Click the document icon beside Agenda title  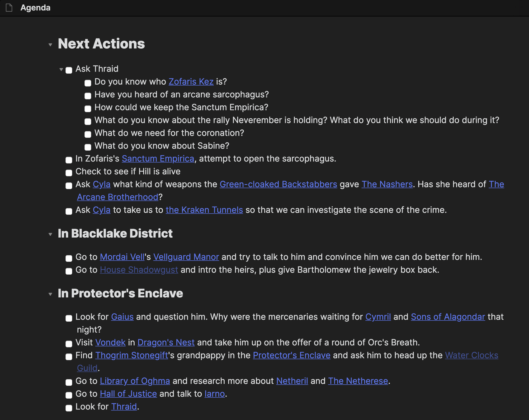(9, 8)
